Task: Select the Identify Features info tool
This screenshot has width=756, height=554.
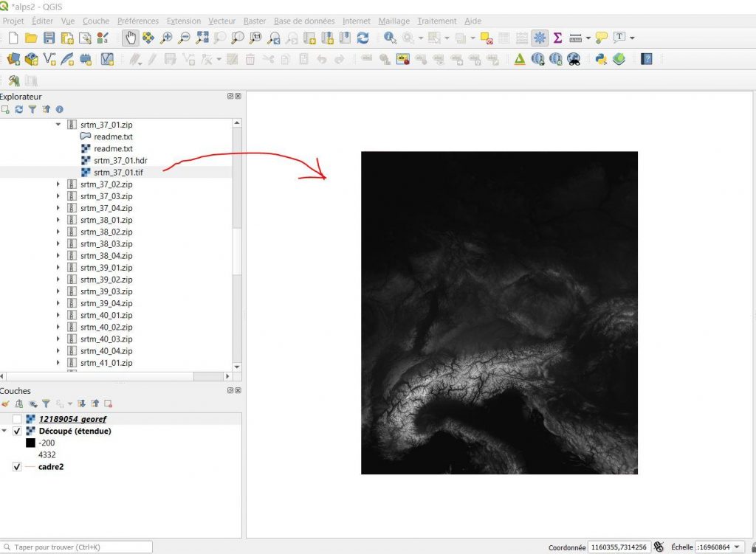Action: coord(390,38)
